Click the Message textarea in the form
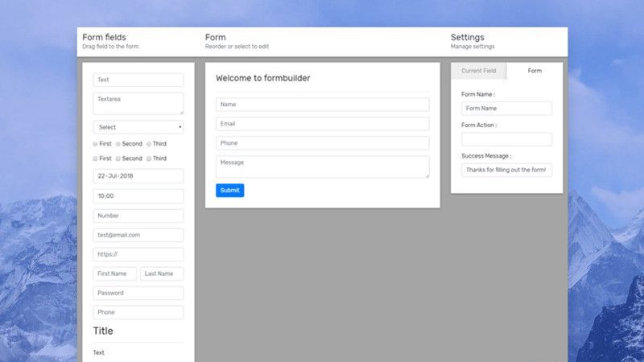644x362 pixels. click(x=322, y=167)
